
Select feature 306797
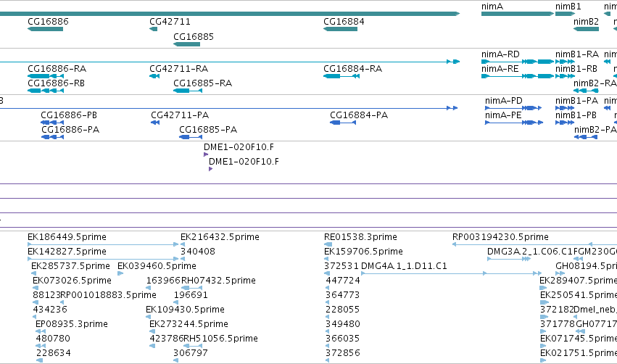point(191,353)
